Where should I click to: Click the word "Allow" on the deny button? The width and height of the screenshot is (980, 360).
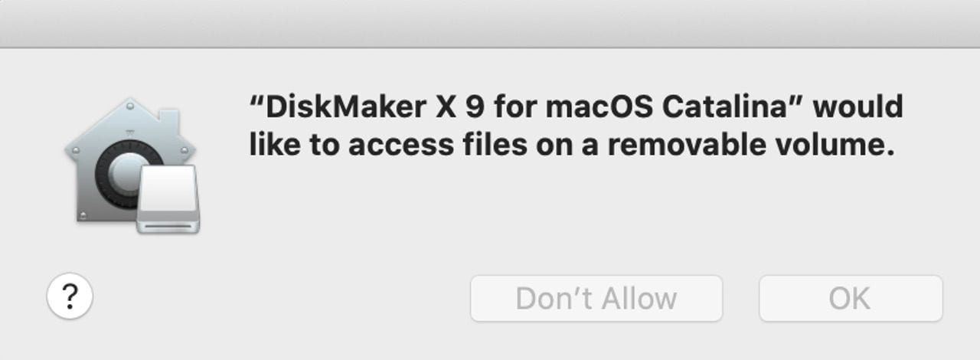(x=639, y=298)
